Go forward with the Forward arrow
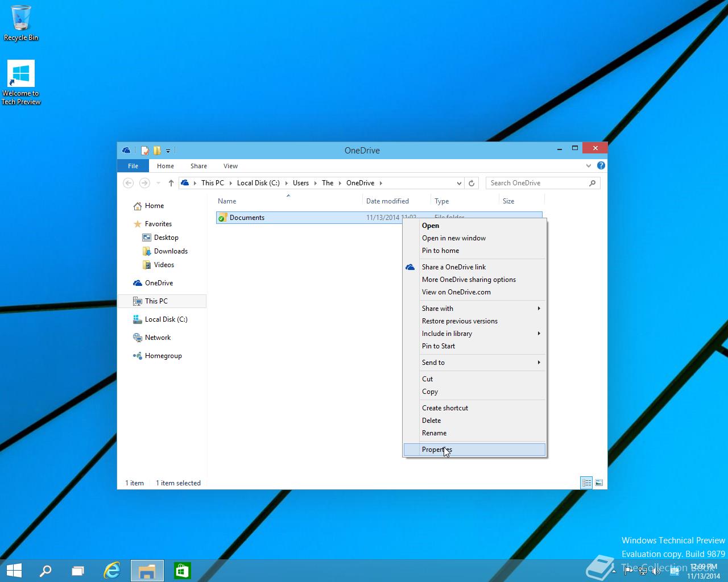 pos(144,183)
